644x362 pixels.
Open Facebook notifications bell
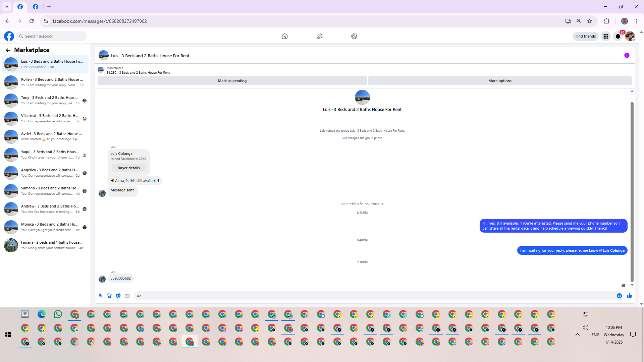tap(618, 36)
